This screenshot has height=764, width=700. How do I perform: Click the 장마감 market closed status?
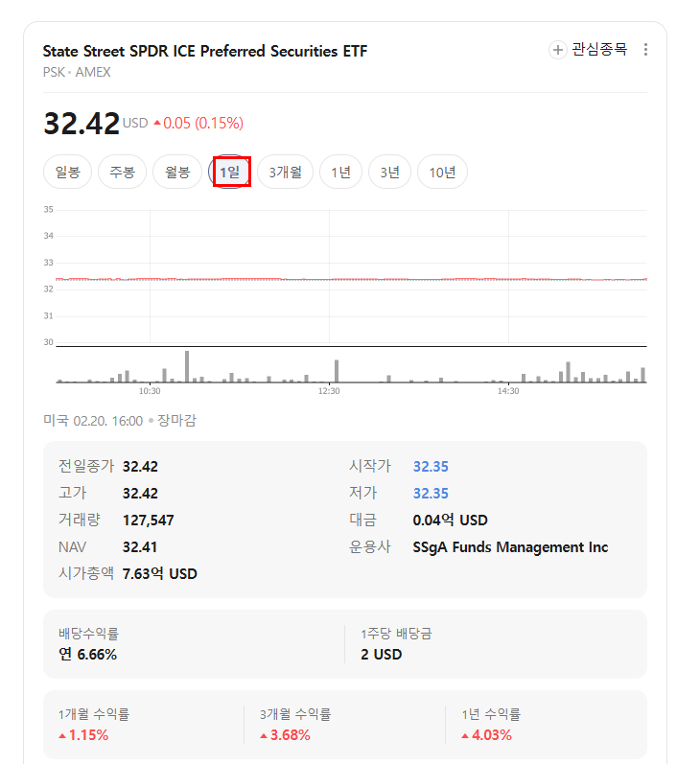[x=176, y=421]
